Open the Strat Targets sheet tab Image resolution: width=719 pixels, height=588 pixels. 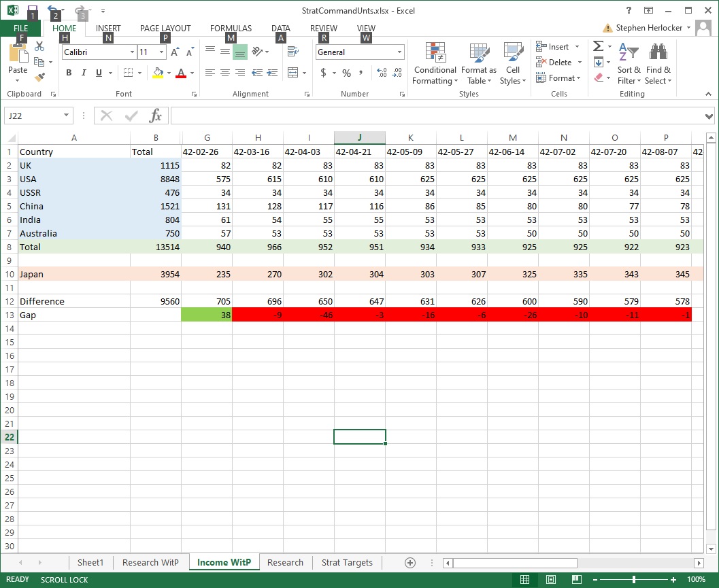(347, 562)
